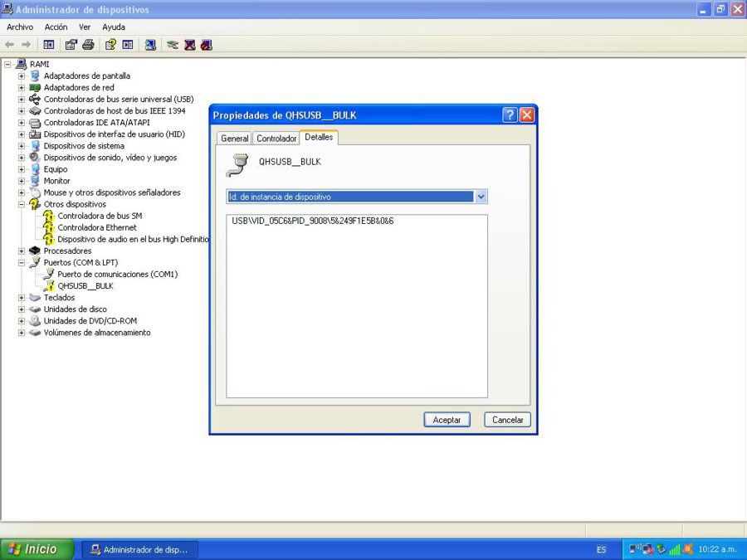
Task: Click the Aceptar button
Action: (x=447, y=420)
